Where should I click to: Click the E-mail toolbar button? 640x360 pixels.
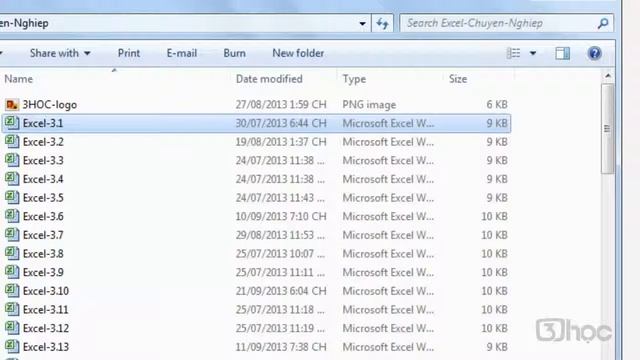(x=182, y=53)
